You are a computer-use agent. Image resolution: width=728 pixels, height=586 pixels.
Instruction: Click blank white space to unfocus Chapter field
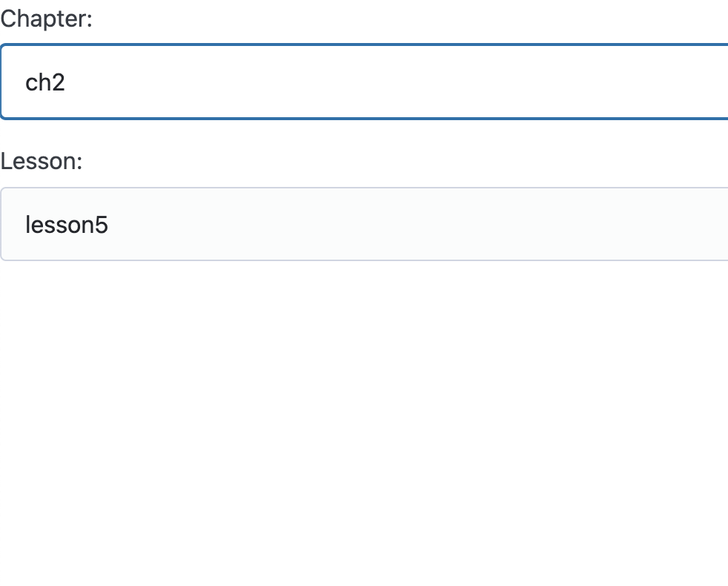click(364, 418)
